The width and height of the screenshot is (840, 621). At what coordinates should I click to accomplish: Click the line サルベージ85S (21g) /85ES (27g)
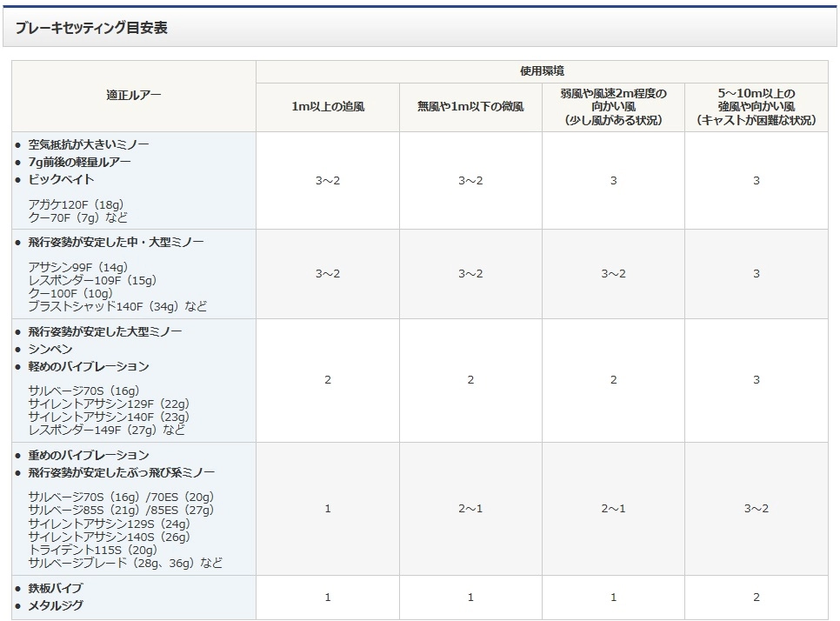point(121,510)
